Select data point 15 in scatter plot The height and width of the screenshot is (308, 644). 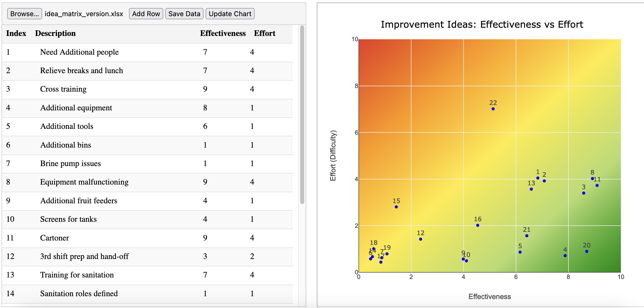click(396, 207)
